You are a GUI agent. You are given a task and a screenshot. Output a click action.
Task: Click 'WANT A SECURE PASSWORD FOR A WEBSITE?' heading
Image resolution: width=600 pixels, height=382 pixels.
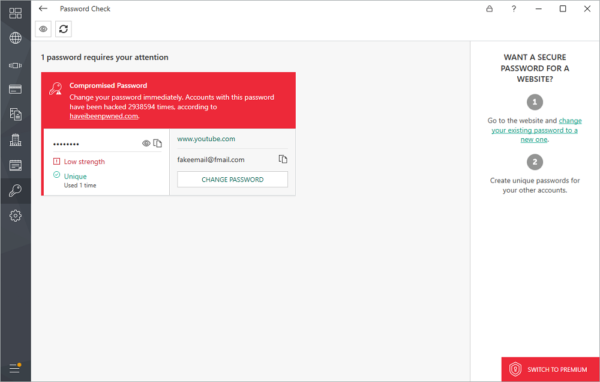535,68
